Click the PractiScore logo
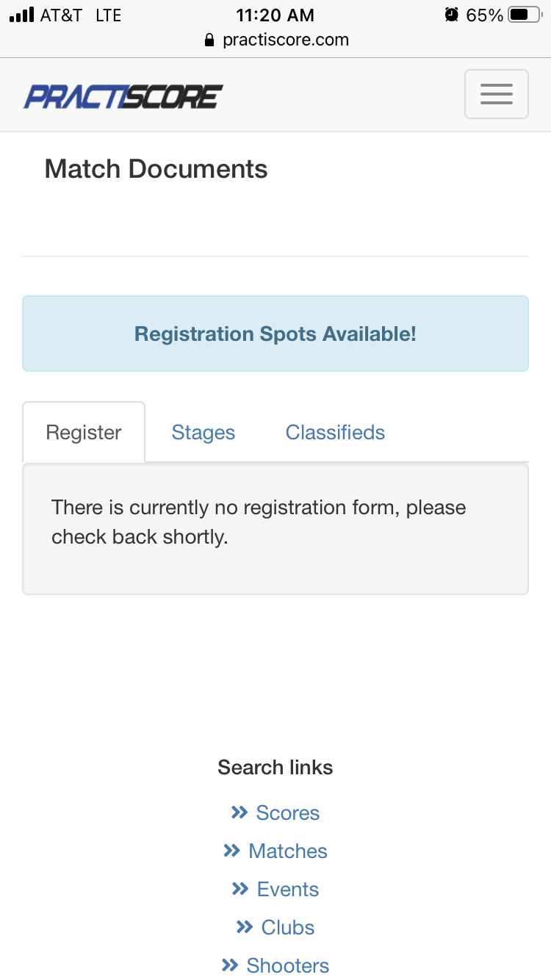The height and width of the screenshot is (980, 551). pyautogui.click(x=123, y=96)
